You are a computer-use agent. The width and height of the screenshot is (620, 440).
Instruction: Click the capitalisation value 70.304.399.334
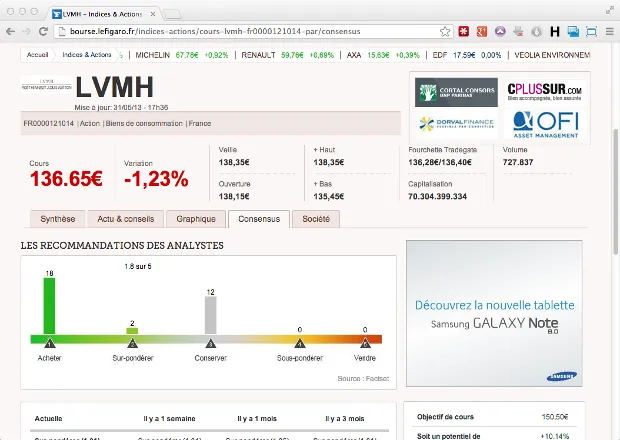(x=437, y=196)
